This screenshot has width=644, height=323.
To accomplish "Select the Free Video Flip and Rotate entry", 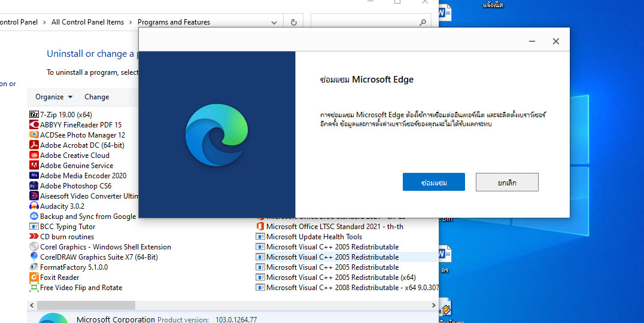I will click(81, 288).
